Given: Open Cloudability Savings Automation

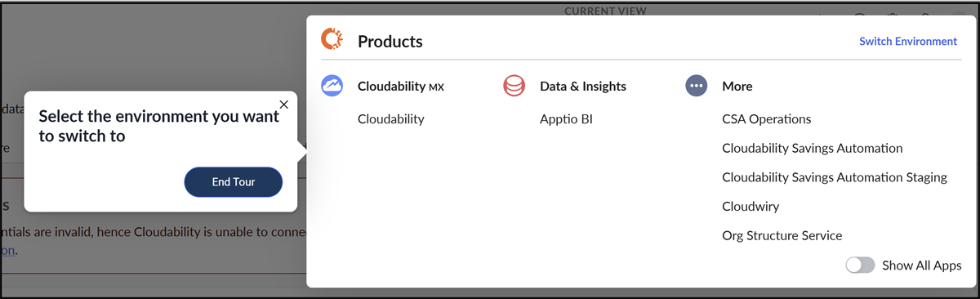Looking at the screenshot, I should (813, 149).
